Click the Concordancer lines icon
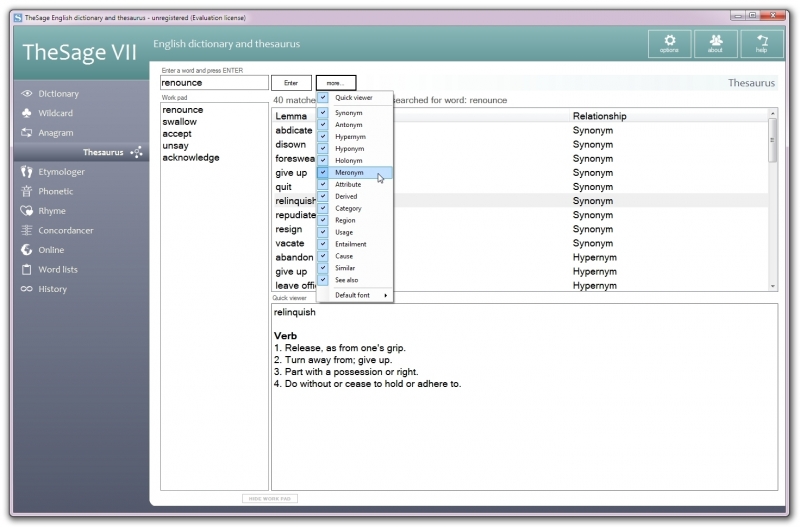Image resolution: width=800 pixels, height=527 pixels. 27,230
